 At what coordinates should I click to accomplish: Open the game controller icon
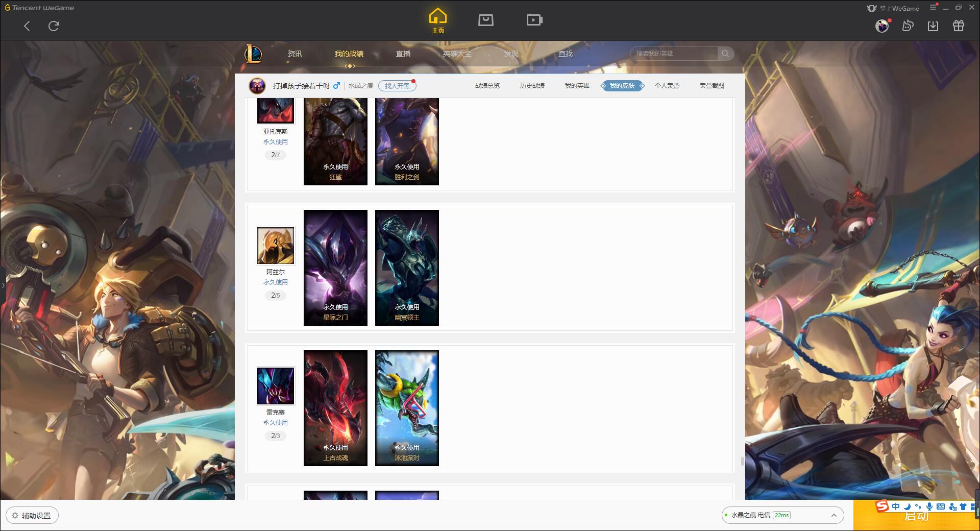tap(908, 26)
